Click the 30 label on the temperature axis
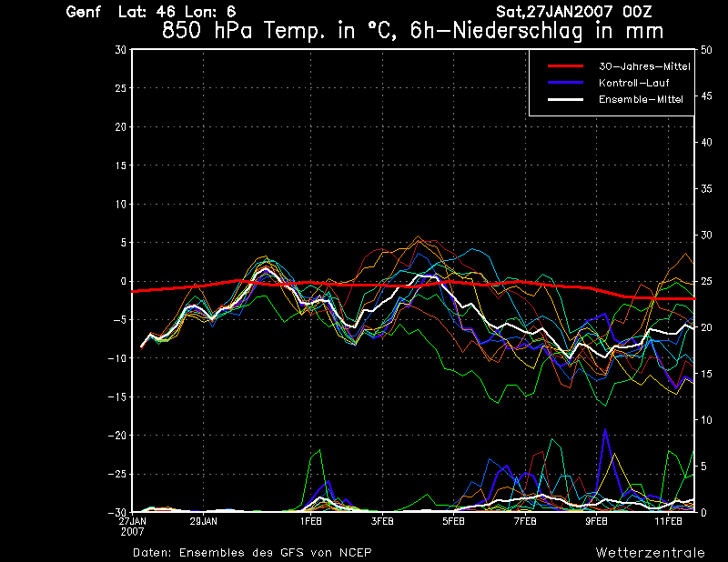Viewport: 728px width, 562px height. pyautogui.click(x=120, y=49)
